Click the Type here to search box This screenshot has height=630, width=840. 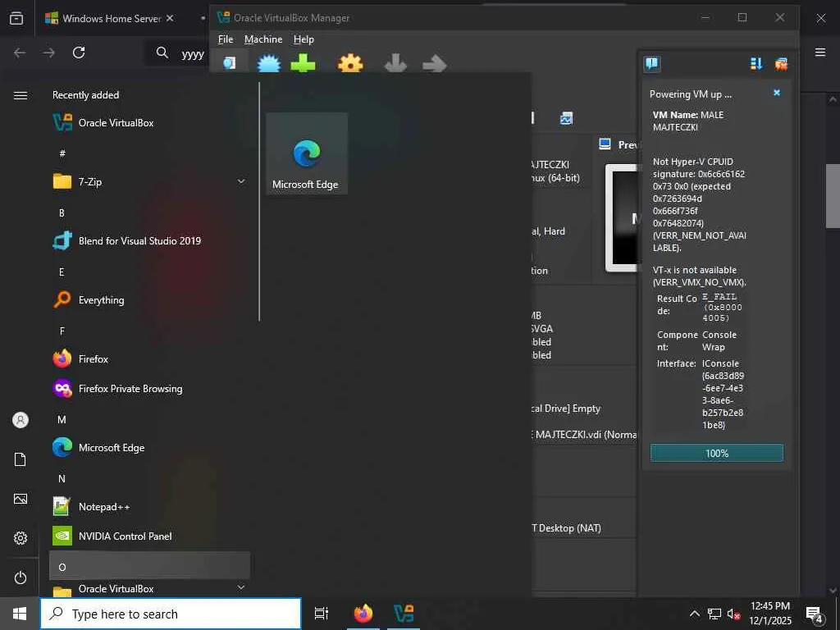pyautogui.click(x=171, y=614)
